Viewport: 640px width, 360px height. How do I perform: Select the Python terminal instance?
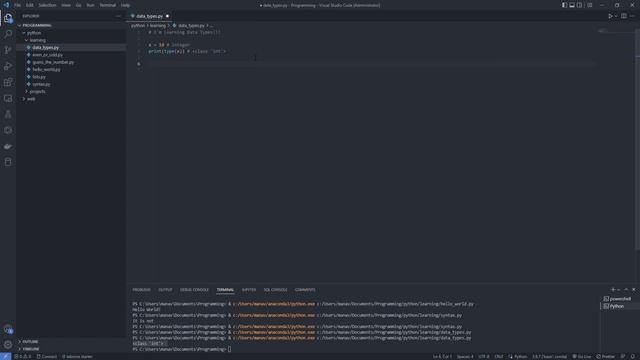(620, 306)
